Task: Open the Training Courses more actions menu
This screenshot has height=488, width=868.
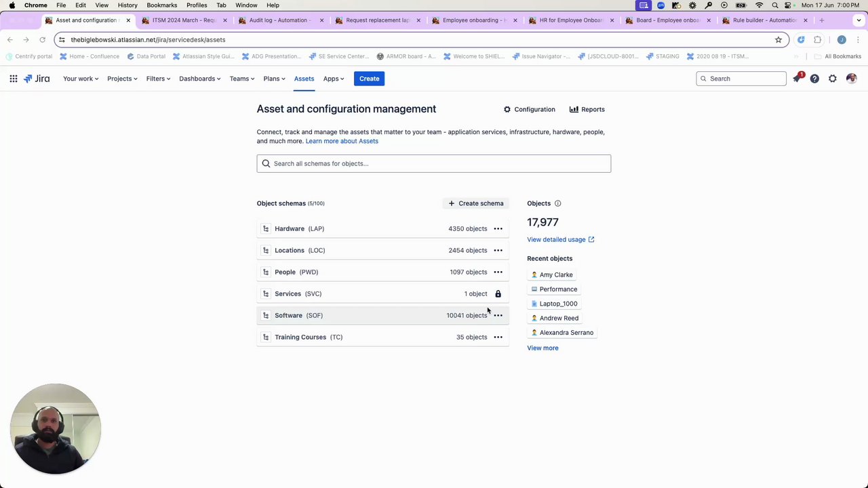Action: [498, 338]
